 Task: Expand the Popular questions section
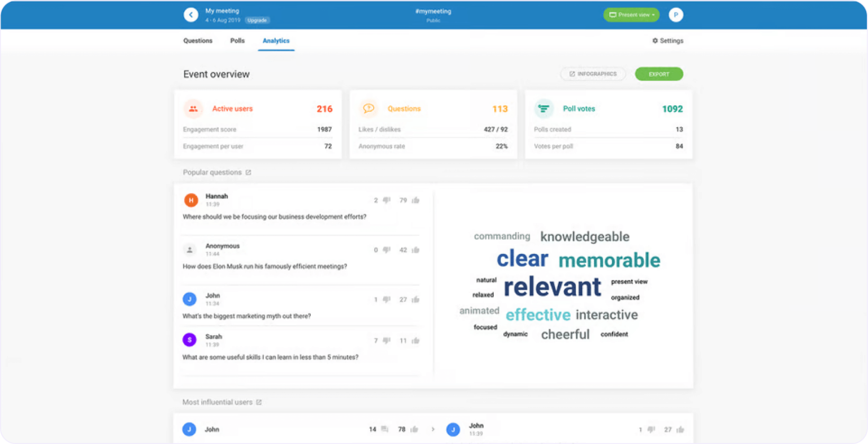coord(248,172)
